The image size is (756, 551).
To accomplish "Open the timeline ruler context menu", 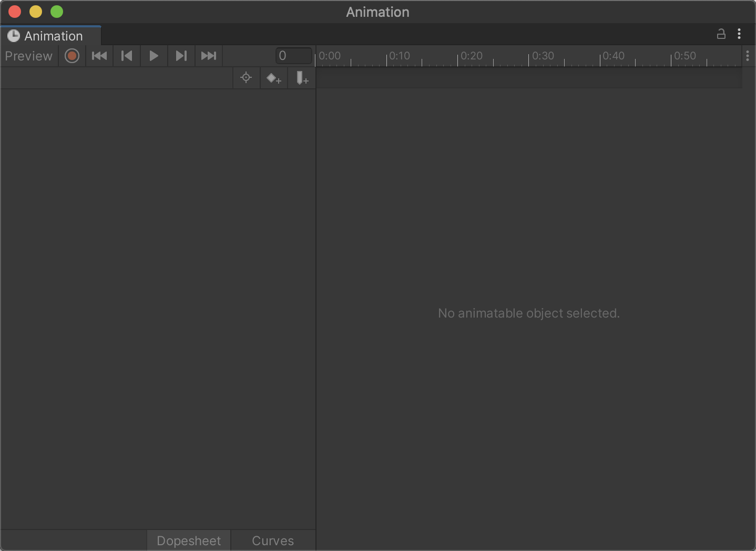I will click(x=748, y=56).
